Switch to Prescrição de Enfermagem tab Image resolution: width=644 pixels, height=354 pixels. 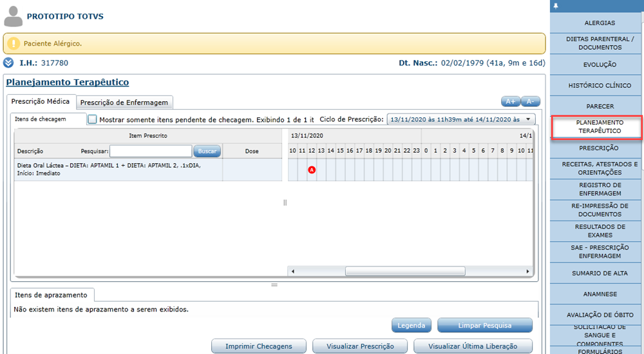(x=124, y=103)
